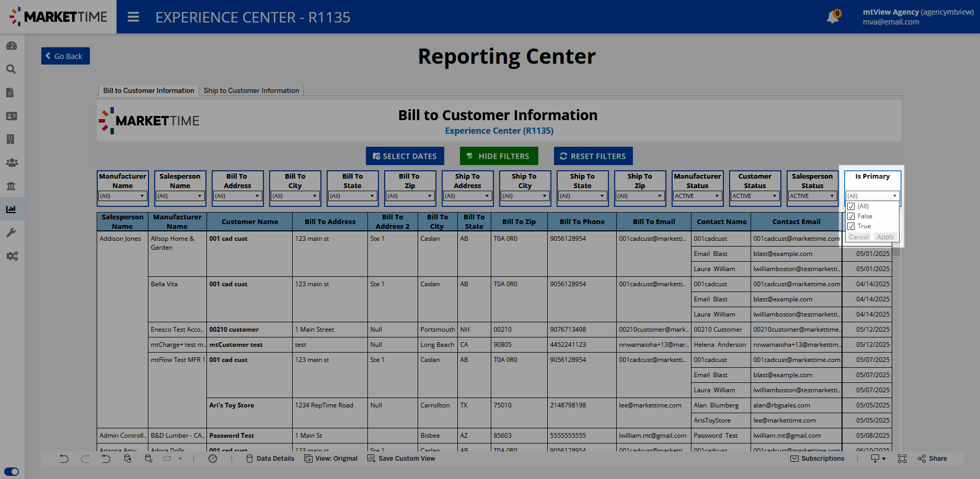Share the report from the toolbar
Image resolution: width=980 pixels, height=479 pixels.
click(932, 459)
